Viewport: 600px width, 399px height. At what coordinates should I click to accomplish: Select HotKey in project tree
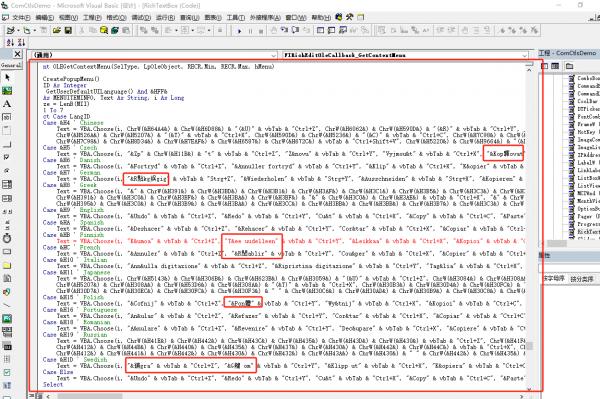pyautogui.click(x=586, y=132)
